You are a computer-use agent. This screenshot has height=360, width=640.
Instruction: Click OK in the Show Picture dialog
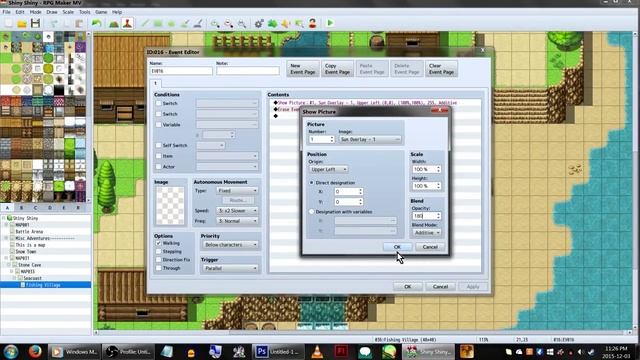[397, 247]
